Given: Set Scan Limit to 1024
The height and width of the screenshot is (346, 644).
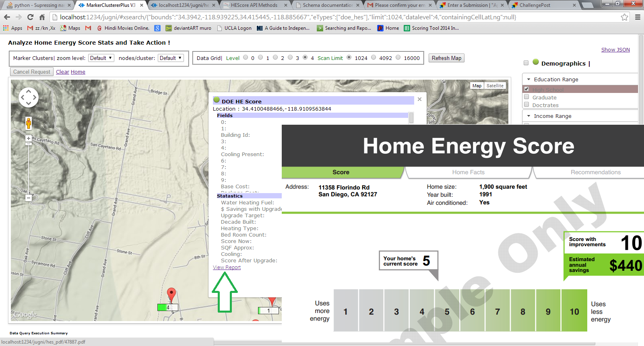Looking at the screenshot, I should [x=349, y=58].
